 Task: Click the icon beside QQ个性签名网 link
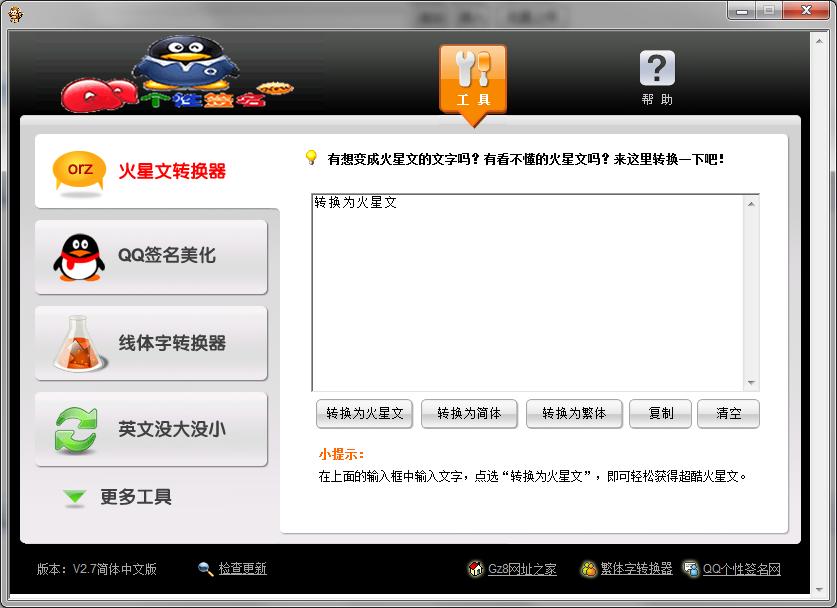click(x=691, y=569)
